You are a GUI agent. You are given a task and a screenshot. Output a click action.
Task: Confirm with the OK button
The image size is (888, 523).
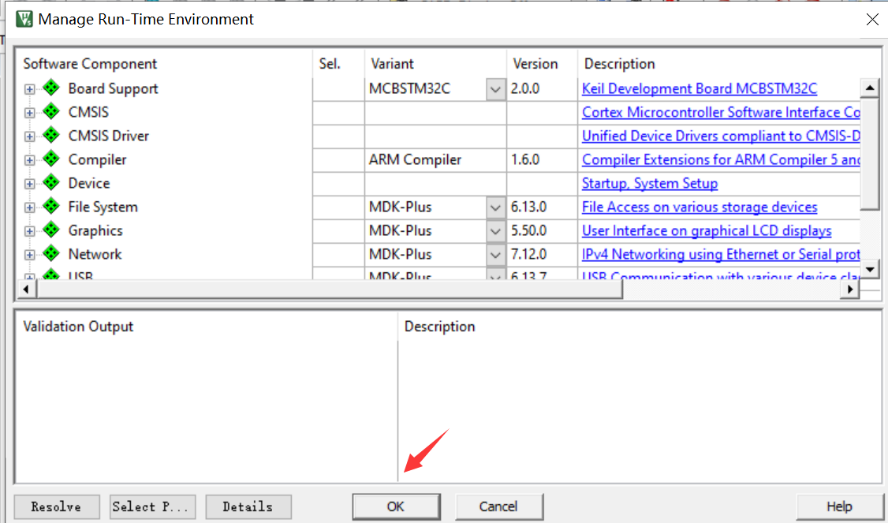pos(396,507)
